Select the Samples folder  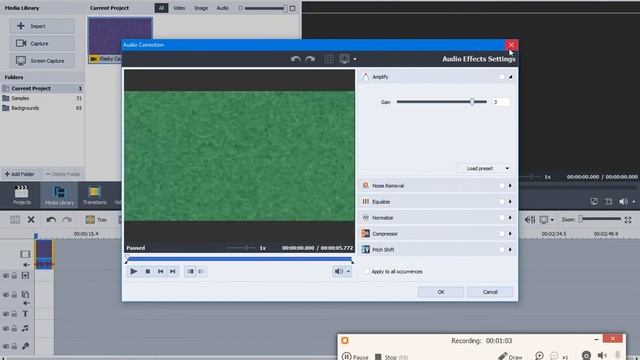pos(42,98)
